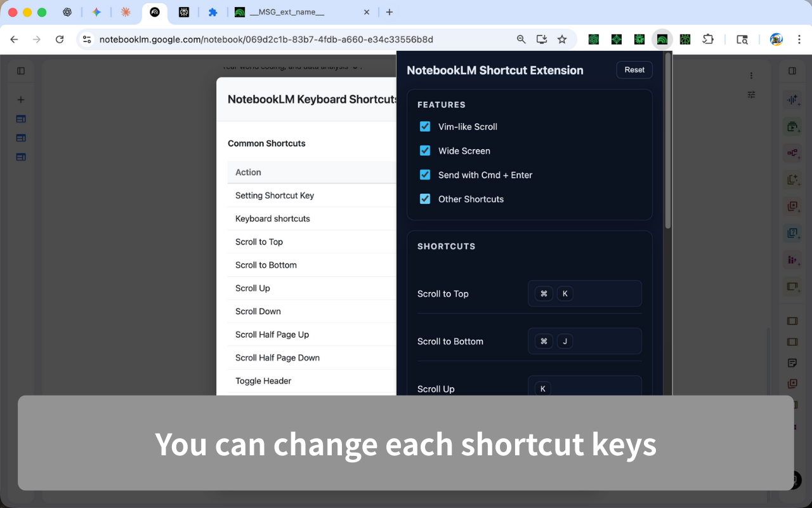
Task: Select the active NotebookLM tab
Action: 155,12
